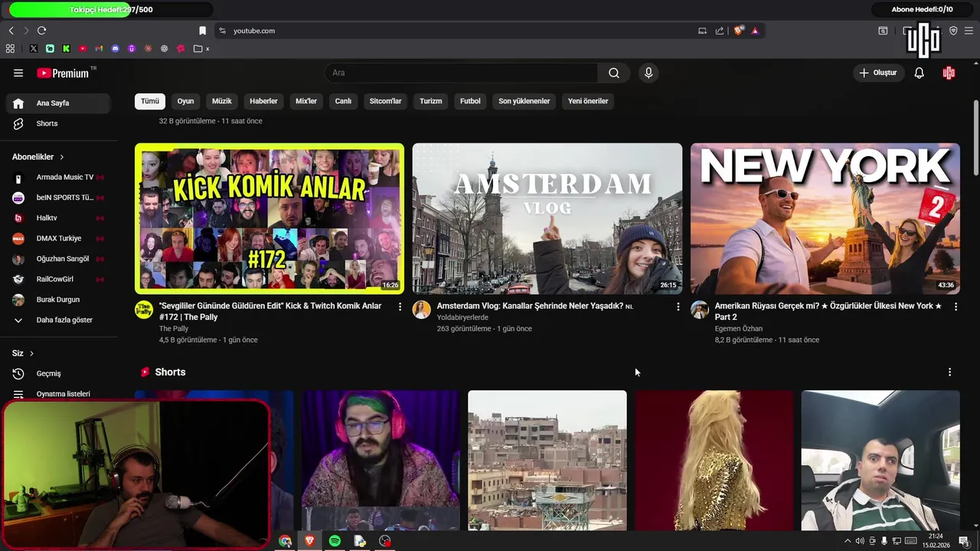Open Geçmiş history in the sidebar

point(58,373)
